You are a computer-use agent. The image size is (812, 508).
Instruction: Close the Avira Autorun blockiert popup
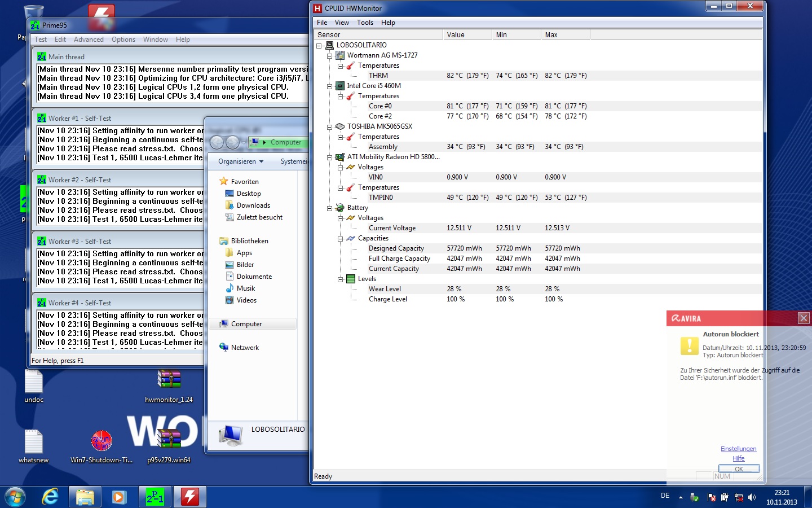click(x=804, y=318)
